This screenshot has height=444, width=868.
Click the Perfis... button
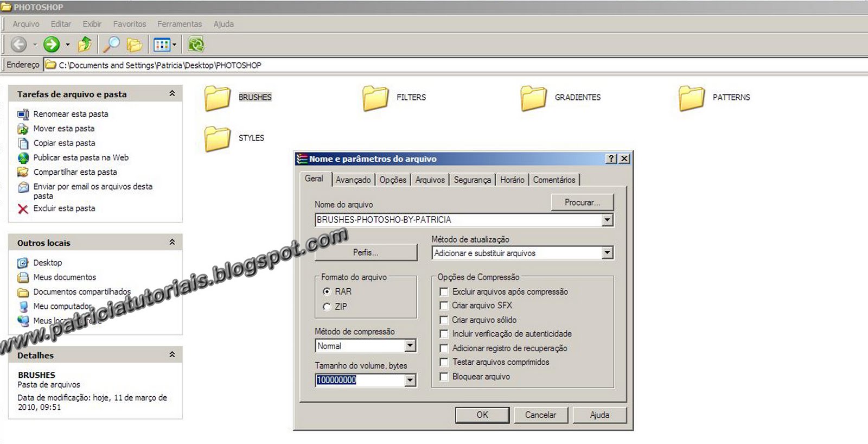(x=366, y=252)
